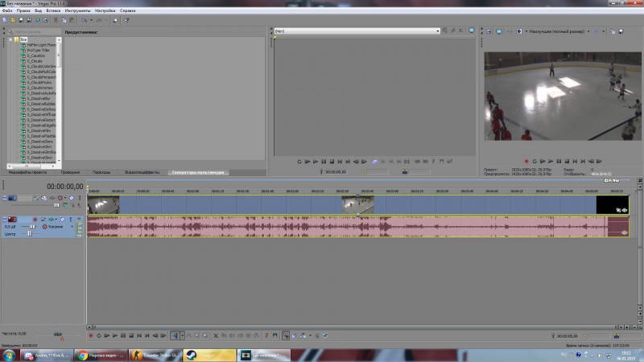Click the timeline horizontal scrollbar

pyautogui.click(x=353, y=327)
